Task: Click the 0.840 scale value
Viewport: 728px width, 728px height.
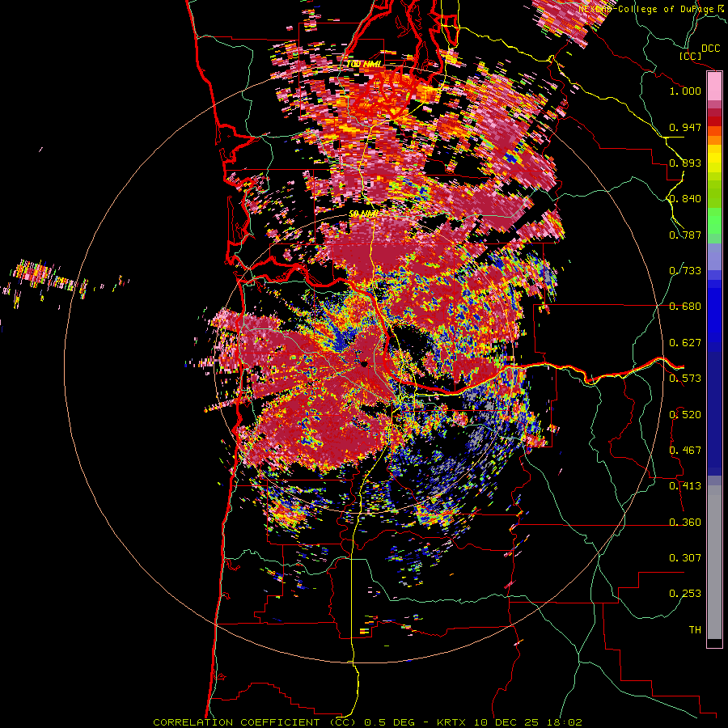Action: point(685,199)
